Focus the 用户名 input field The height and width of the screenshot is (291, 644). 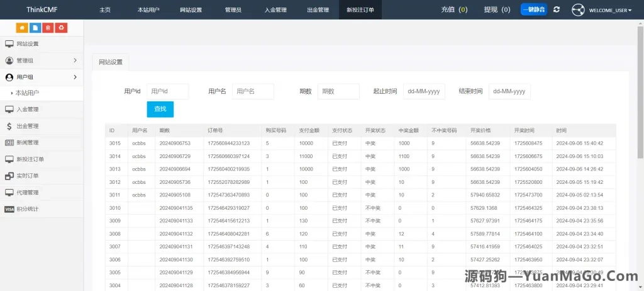click(253, 91)
